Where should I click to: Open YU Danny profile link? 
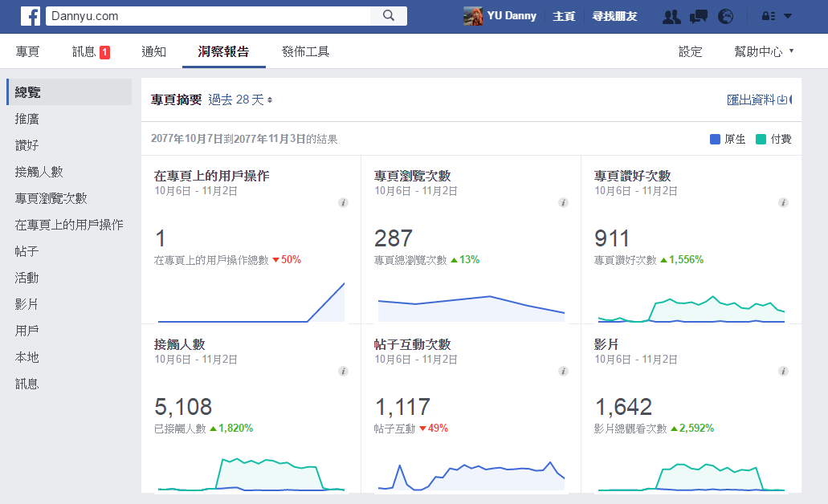pos(512,16)
